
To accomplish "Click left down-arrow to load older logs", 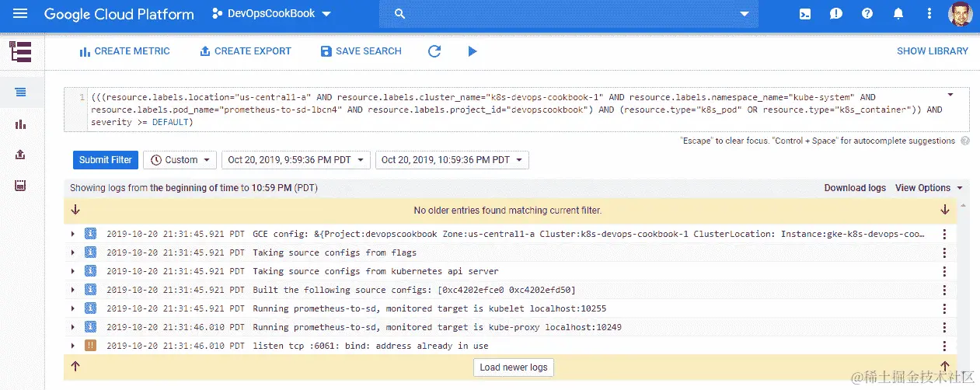I will click(75, 210).
